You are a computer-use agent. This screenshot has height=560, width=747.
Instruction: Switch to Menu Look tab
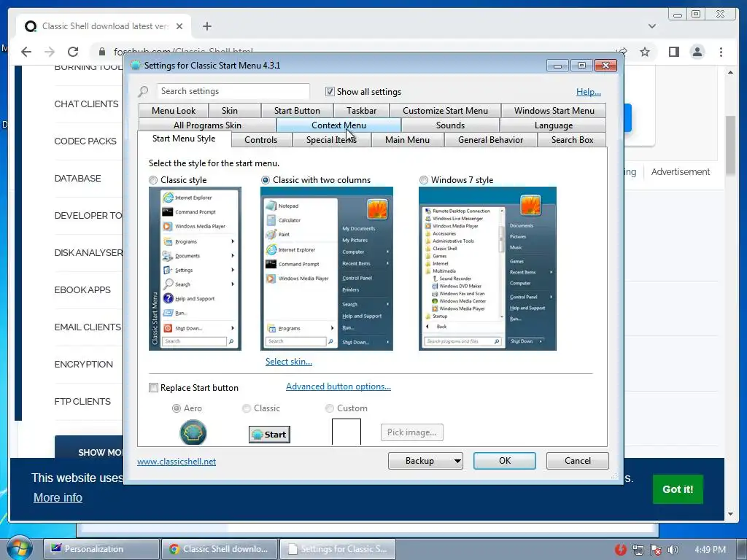point(174,111)
